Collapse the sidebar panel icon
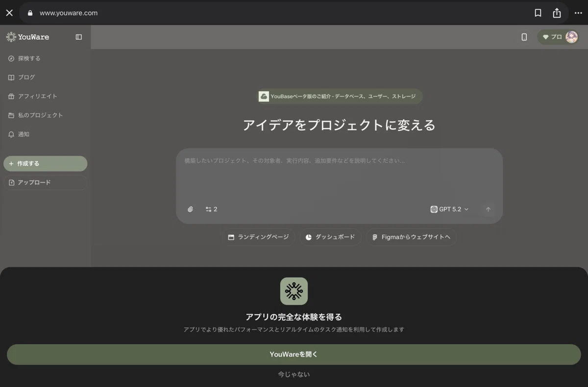Screen dimensions: 588x387 (79, 37)
